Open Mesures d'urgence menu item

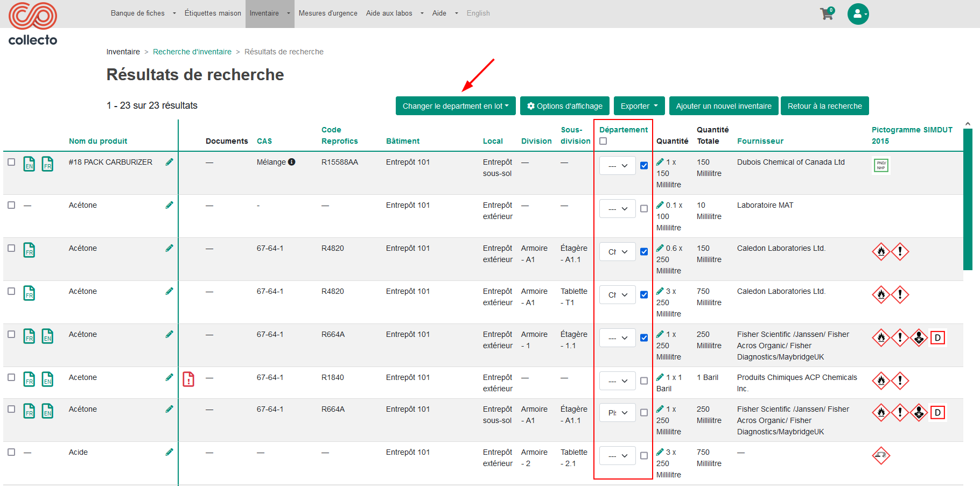328,13
